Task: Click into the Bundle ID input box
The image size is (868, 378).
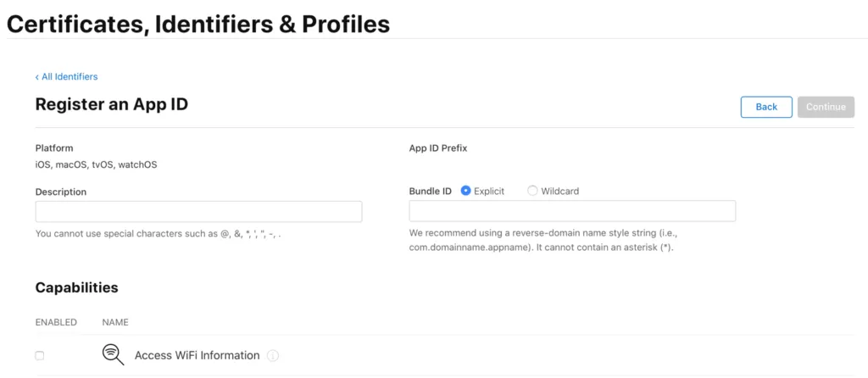Action: point(572,212)
